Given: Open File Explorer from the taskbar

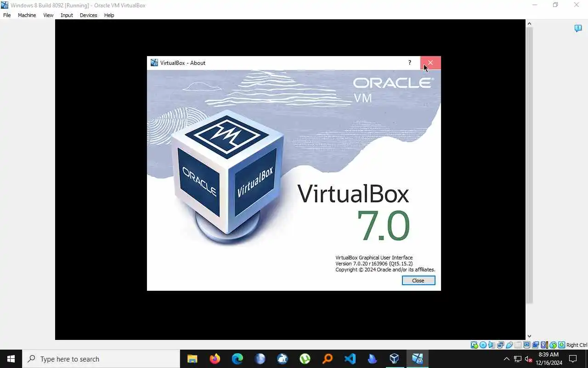Looking at the screenshot, I should click(x=192, y=359).
